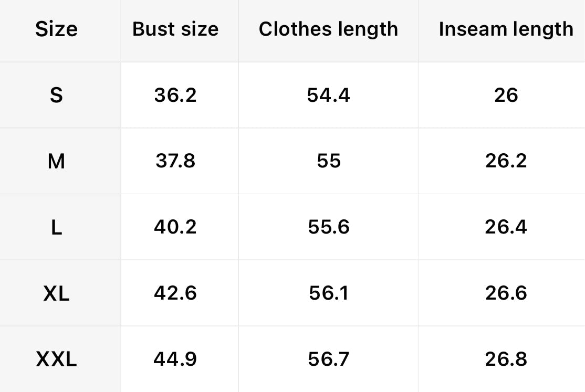Click inseam length value 26.8

point(506,359)
